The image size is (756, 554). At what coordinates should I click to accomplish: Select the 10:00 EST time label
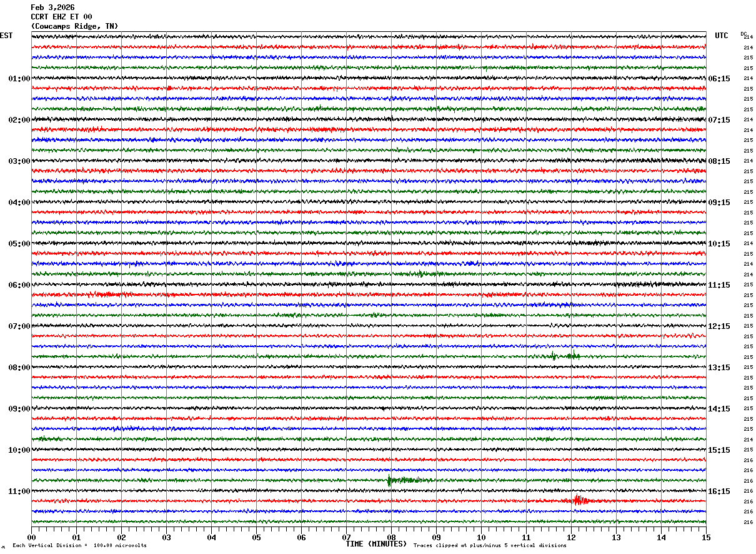[x=19, y=450]
